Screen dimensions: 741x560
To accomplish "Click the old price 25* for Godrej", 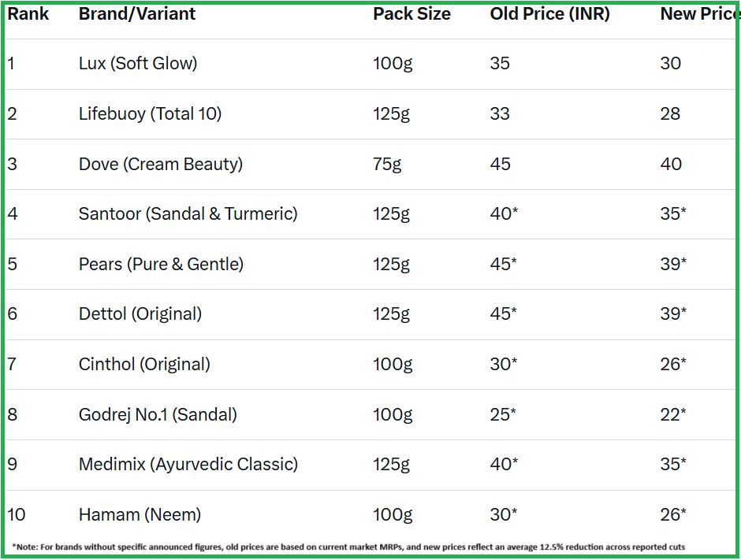I will point(503,415).
